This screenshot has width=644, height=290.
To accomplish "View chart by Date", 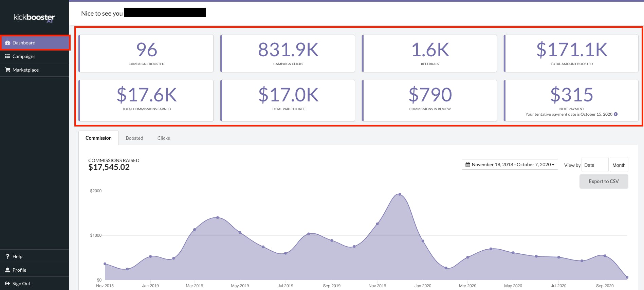I will coord(595,165).
